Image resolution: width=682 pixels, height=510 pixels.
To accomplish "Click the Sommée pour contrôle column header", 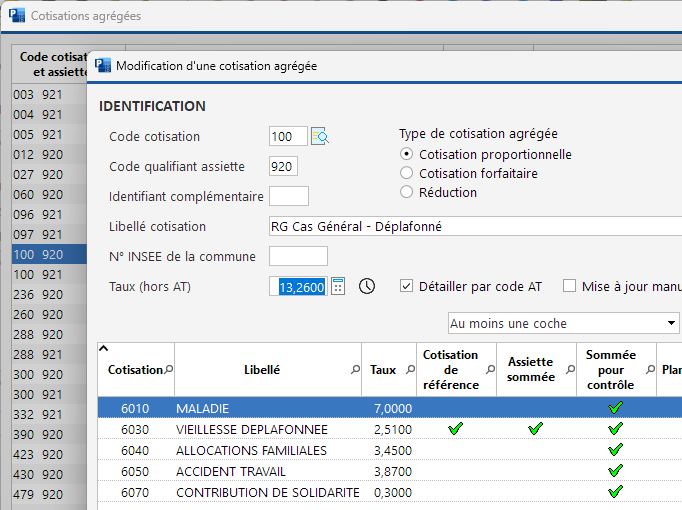I will [611, 369].
